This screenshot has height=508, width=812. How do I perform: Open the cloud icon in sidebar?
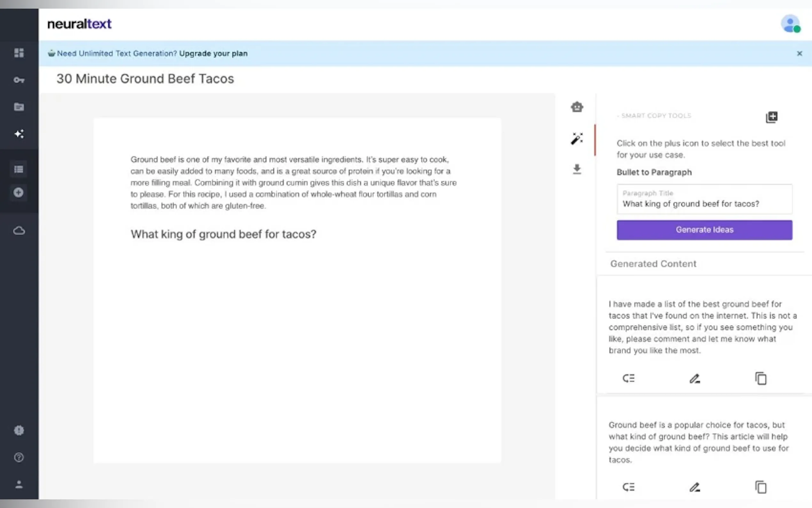[19, 230]
